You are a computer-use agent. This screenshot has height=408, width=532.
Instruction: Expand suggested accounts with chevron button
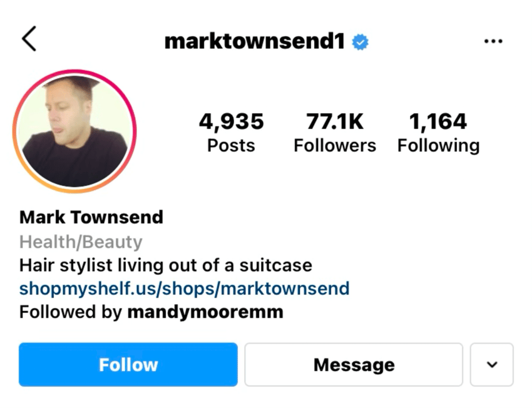pyautogui.click(x=491, y=365)
